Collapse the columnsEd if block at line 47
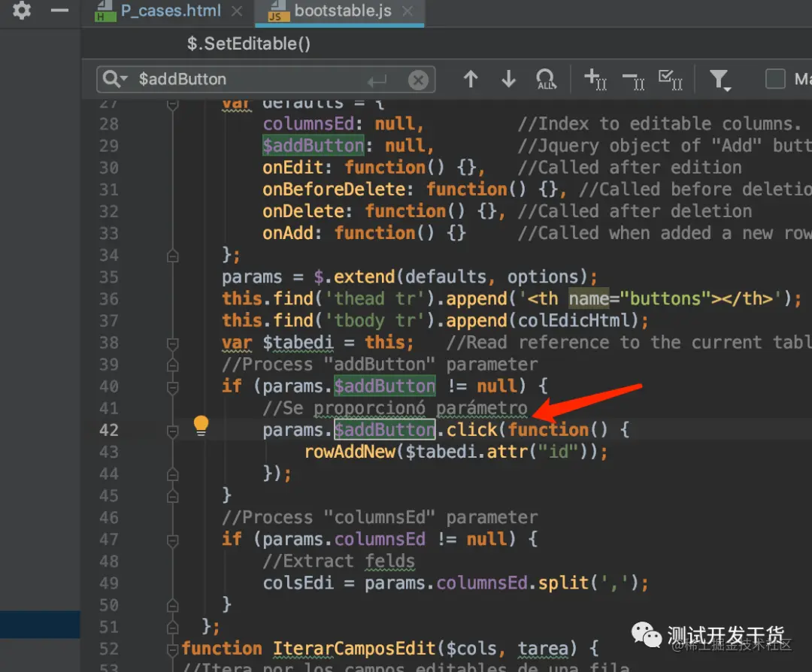The width and height of the screenshot is (812, 672). click(173, 540)
